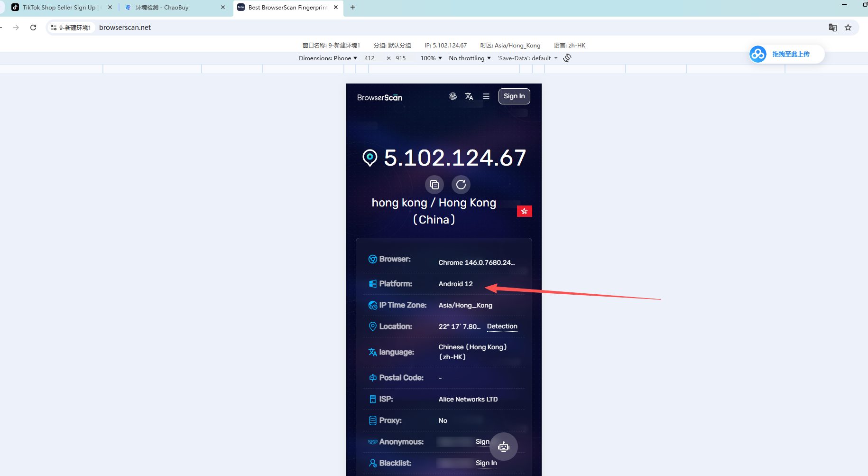
Task: Click the device height field showing 915
Action: pyautogui.click(x=401, y=58)
